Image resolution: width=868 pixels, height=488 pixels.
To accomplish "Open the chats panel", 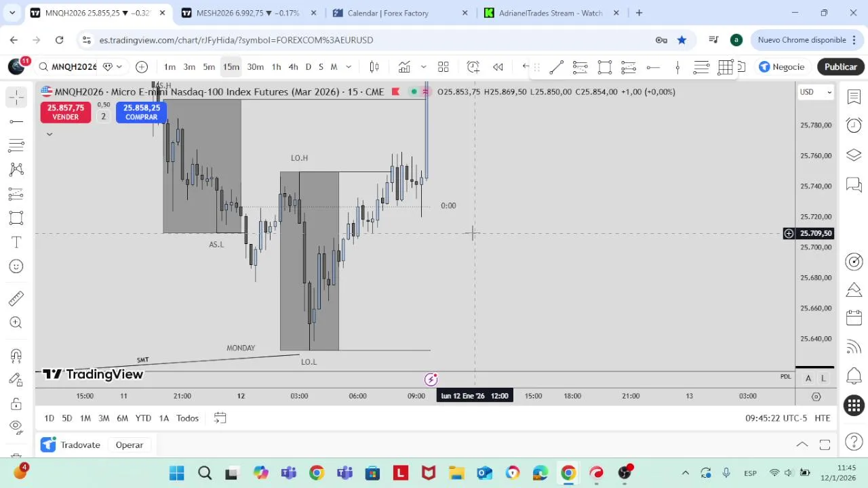I will pyautogui.click(x=854, y=184).
